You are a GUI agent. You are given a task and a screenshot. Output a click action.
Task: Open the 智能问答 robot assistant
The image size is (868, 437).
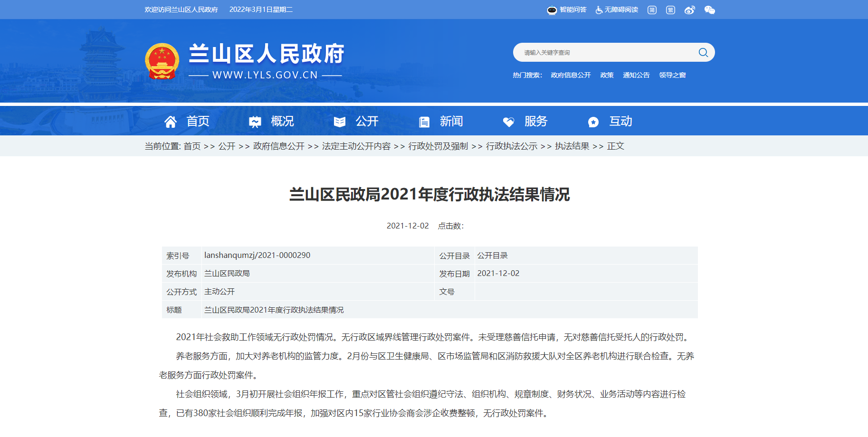click(566, 9)
